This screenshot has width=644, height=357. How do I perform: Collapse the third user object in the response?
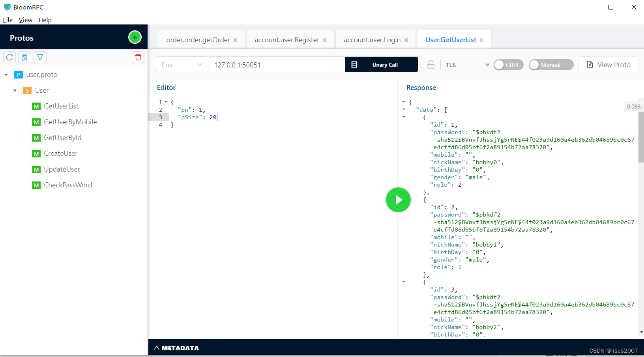pyautogui.click(x=404, y=282)
